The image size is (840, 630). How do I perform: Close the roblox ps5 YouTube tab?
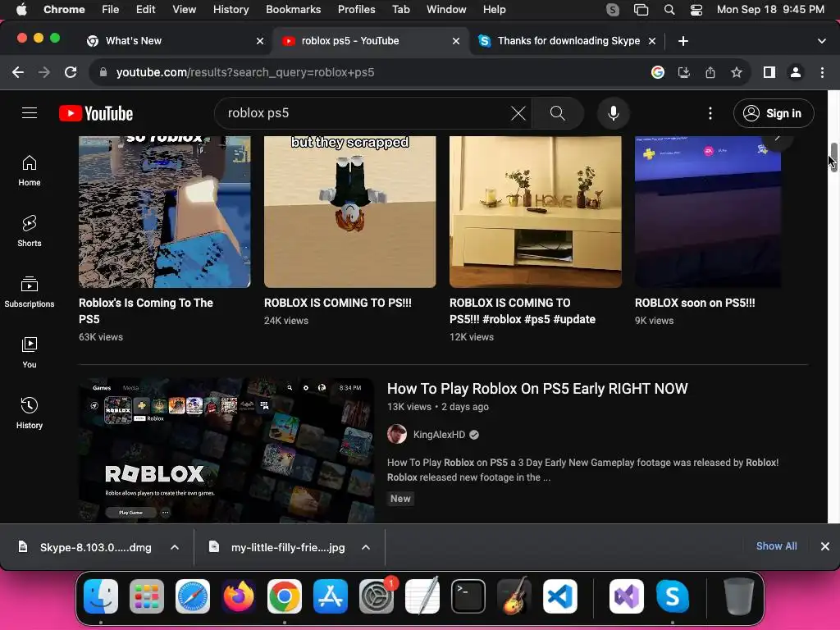click(x=456, y=41)
